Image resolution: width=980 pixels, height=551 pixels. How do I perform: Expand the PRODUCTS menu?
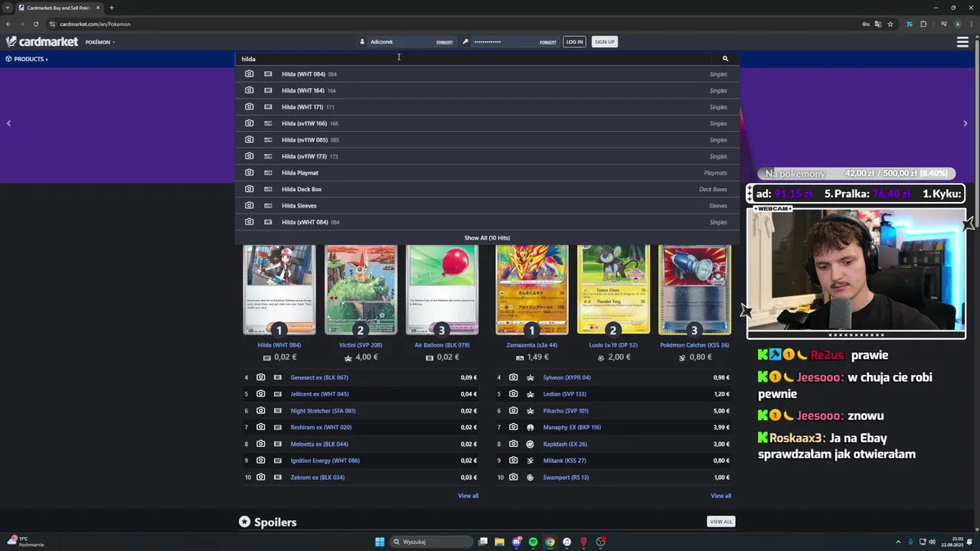(27, 59)
